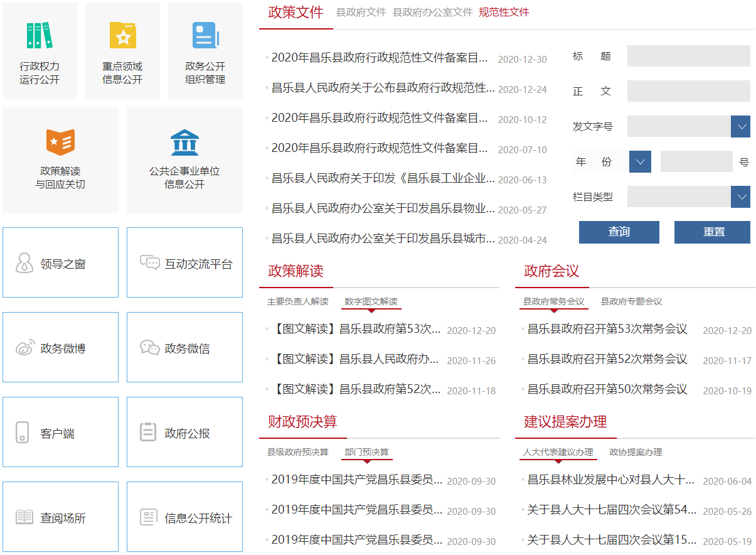Select the orange 政策解读与回应关切 icon
Screen dimensions: 756x555
coord(60,142)
